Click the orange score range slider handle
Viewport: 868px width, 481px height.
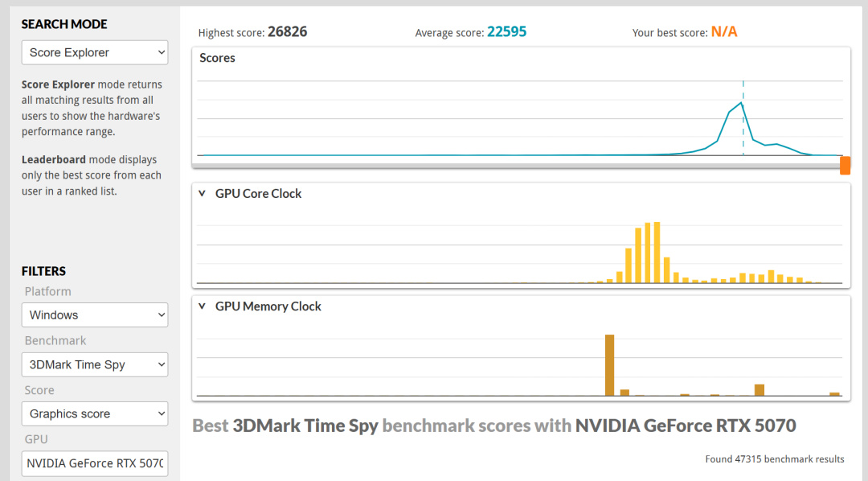pos(845,165)
